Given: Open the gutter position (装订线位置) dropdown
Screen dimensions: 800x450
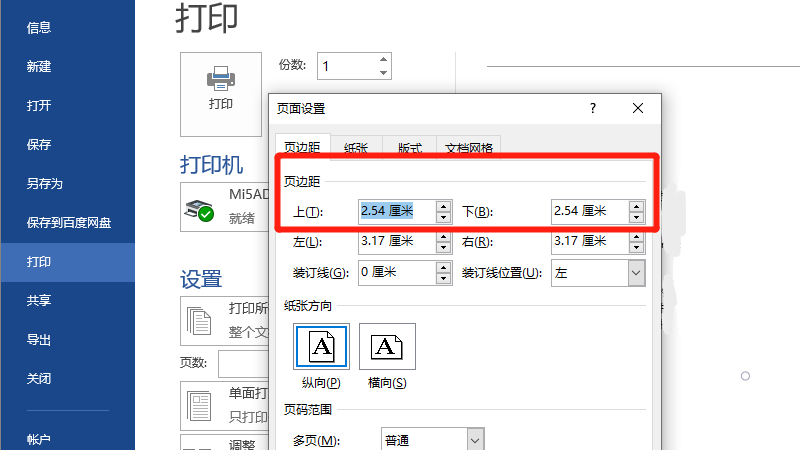Looking at the screenshot, I should (635, 273).
